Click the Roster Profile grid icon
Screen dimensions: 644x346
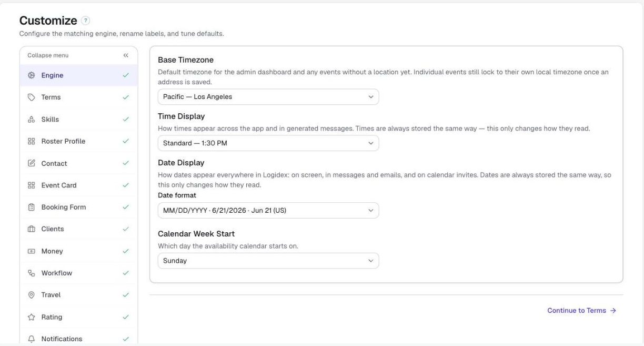click(31, 141)
